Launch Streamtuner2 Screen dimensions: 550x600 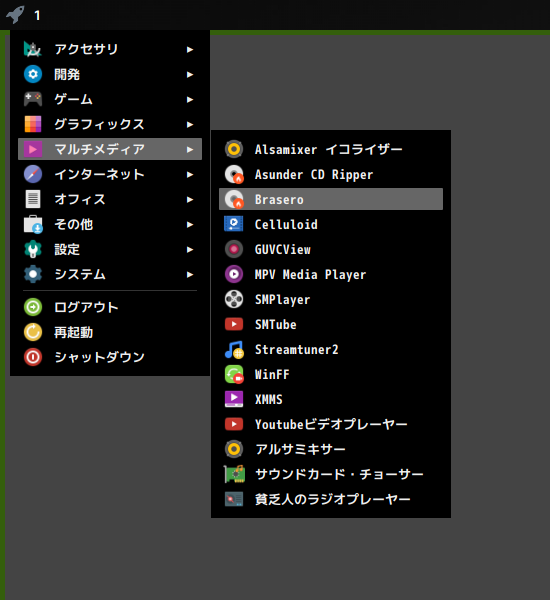(331, 349)
